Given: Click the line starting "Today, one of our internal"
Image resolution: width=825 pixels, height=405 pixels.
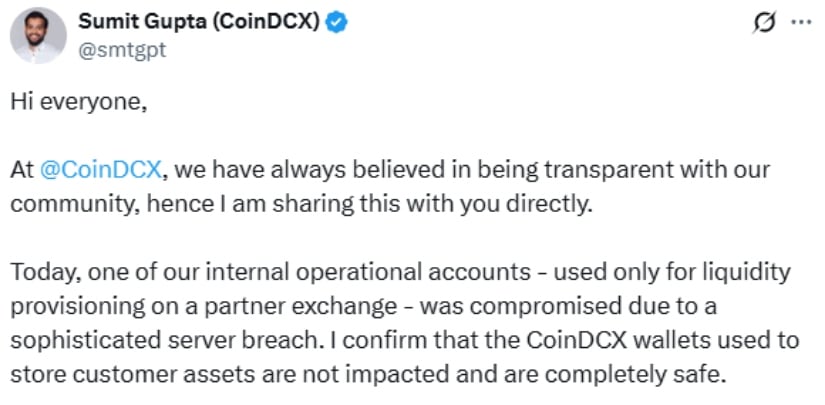Looking at the screenshot, I should pos(400,272).
